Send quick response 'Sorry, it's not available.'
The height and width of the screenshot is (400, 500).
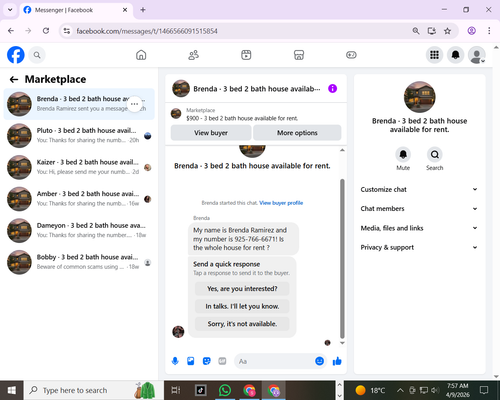point(242,324)
